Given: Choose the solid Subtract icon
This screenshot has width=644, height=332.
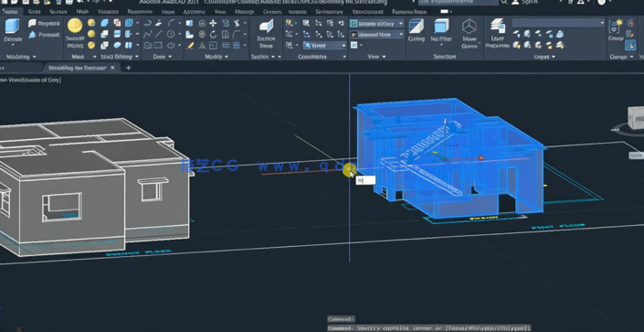Looking at the screenshot, I should point(105,34).
